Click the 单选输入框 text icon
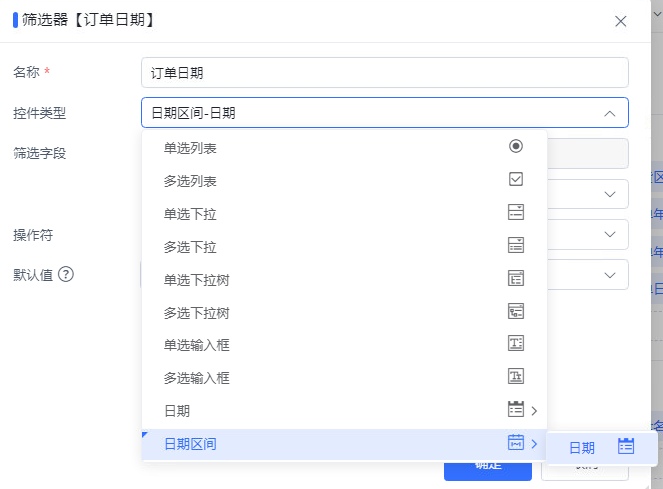 click(x=515, y=343)
